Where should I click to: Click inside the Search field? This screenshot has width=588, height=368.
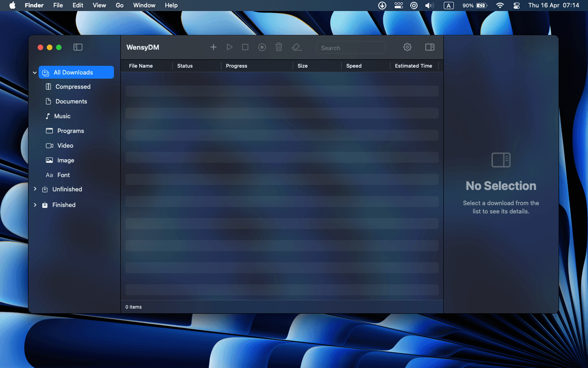351,47
